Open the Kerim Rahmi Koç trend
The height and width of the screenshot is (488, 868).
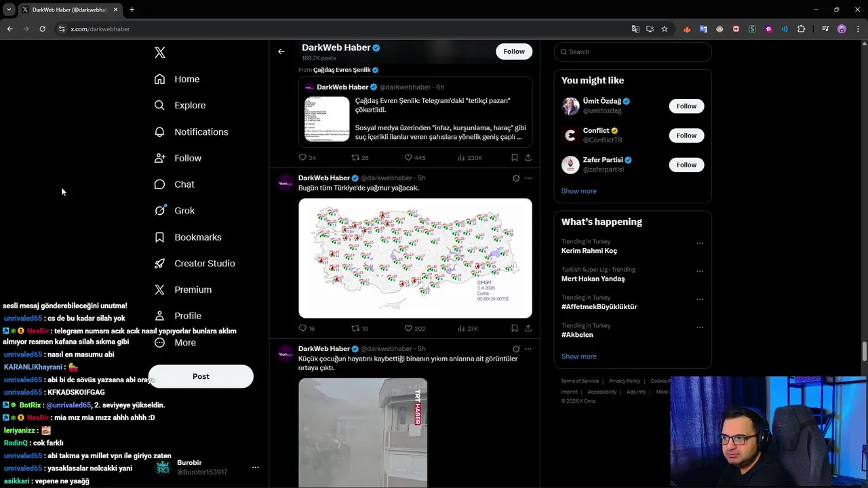coord(589,251)
